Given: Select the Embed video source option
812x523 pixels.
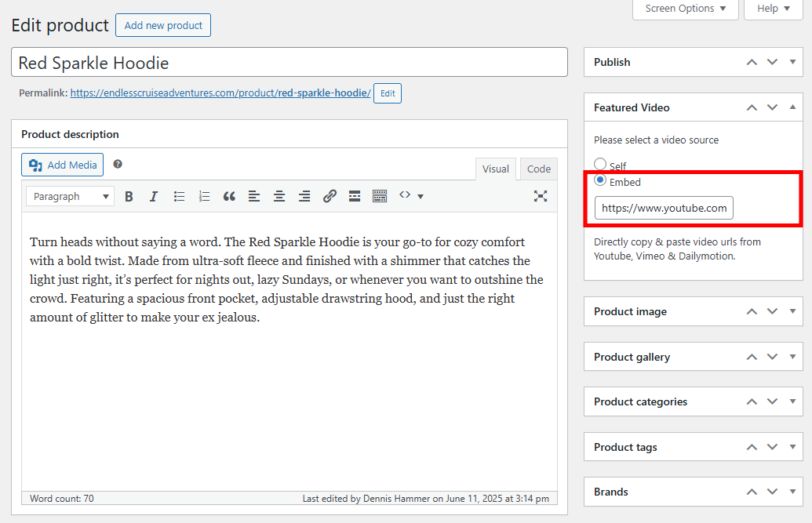Looking at the screenshot, I should (599, 181).
